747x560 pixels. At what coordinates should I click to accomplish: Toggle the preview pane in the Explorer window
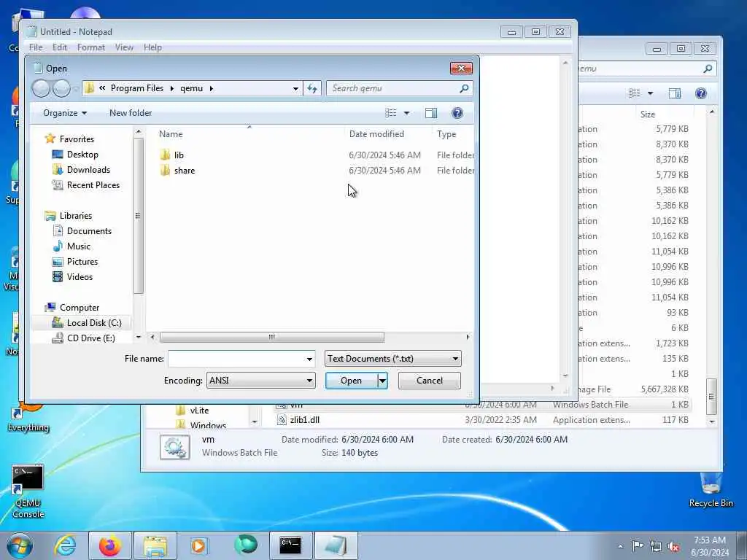675,93
